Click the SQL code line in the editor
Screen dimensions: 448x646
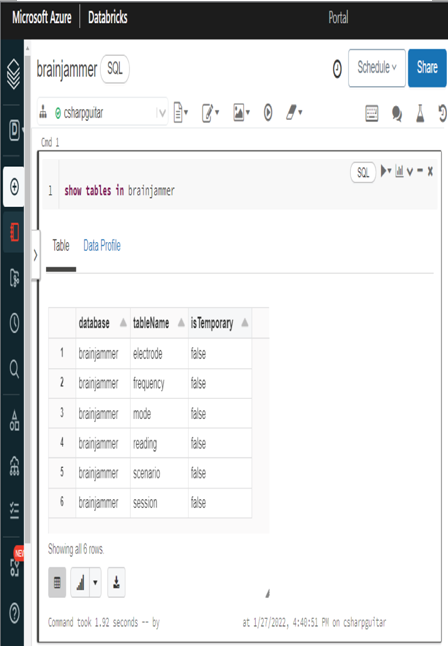coord(120,191)
